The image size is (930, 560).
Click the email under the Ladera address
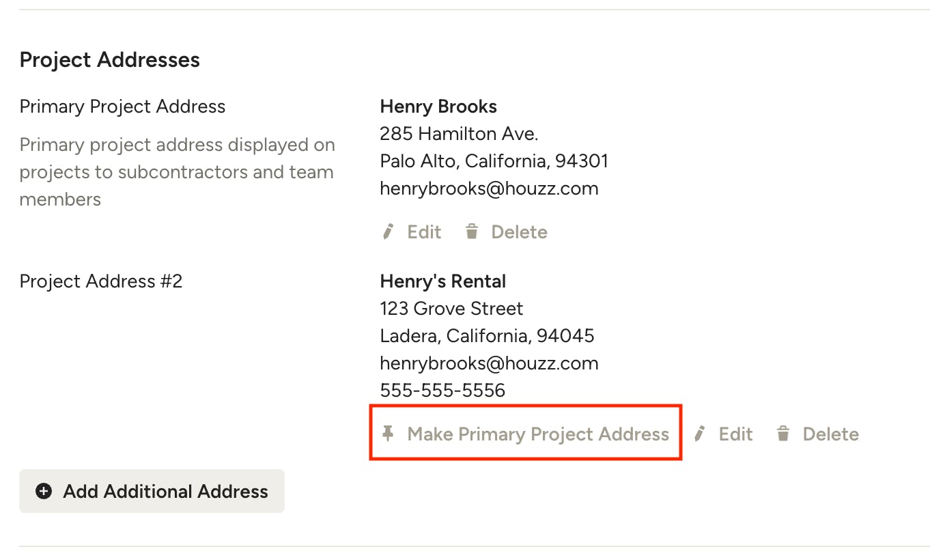489,363
